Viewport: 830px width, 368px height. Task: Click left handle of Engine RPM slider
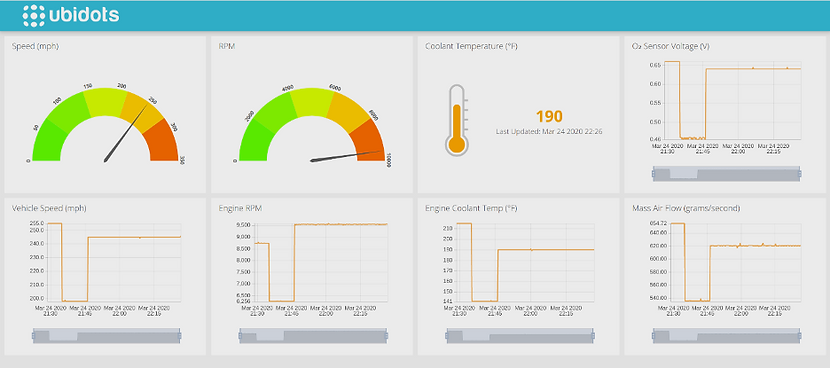[240, 335]
